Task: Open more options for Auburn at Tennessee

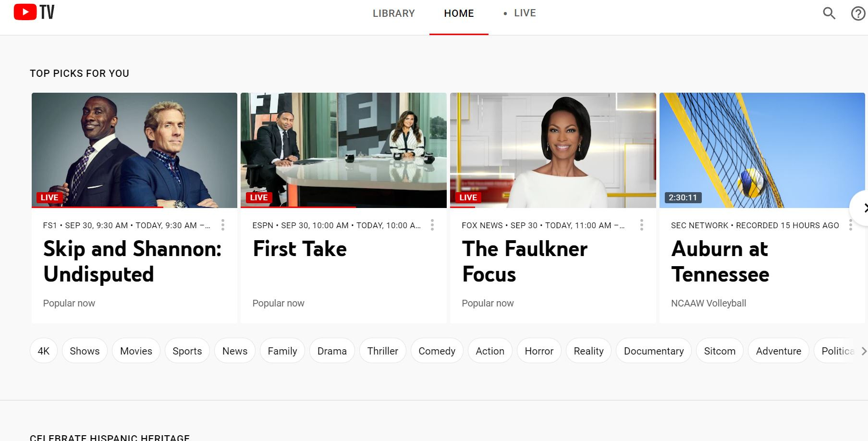Action: pos(851,225)
